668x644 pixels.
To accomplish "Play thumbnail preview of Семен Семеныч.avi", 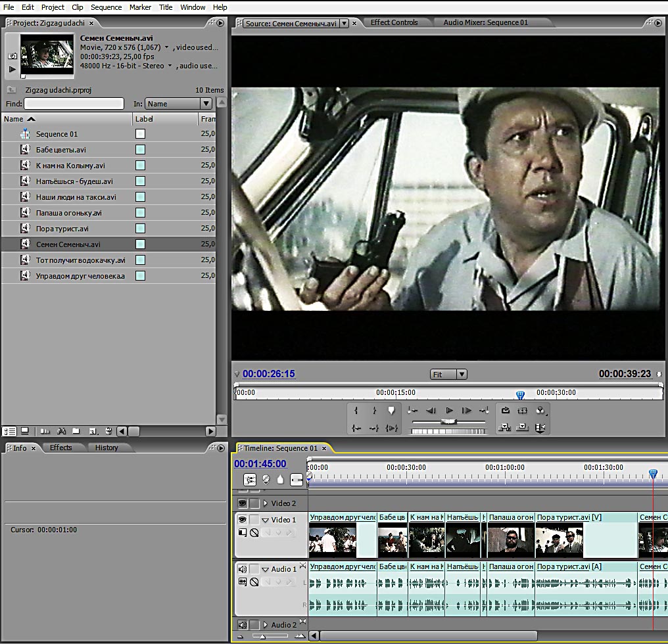I will click(x=12, y=70).
